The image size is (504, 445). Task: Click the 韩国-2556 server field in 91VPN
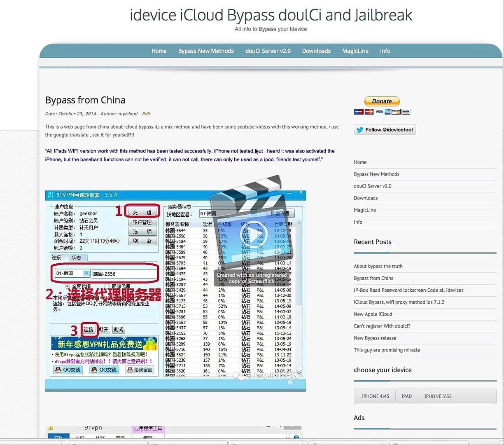(x=124, y=274)
